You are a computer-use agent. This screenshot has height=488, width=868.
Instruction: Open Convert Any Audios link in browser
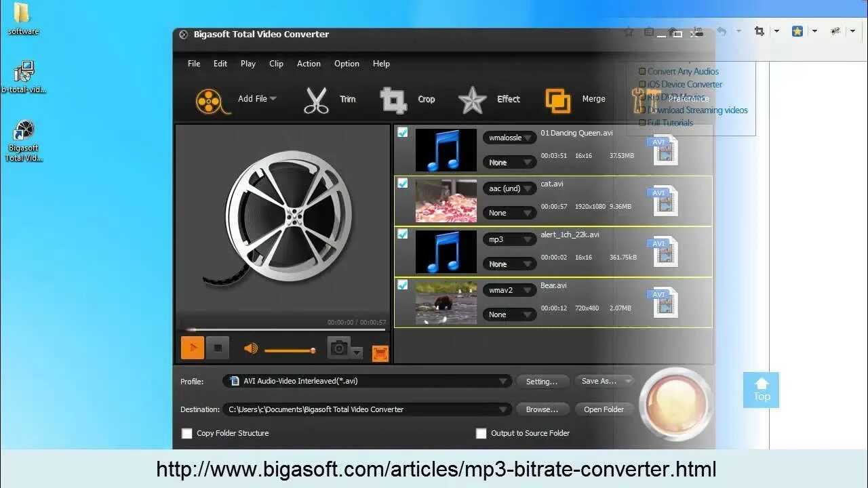[683, 71]
